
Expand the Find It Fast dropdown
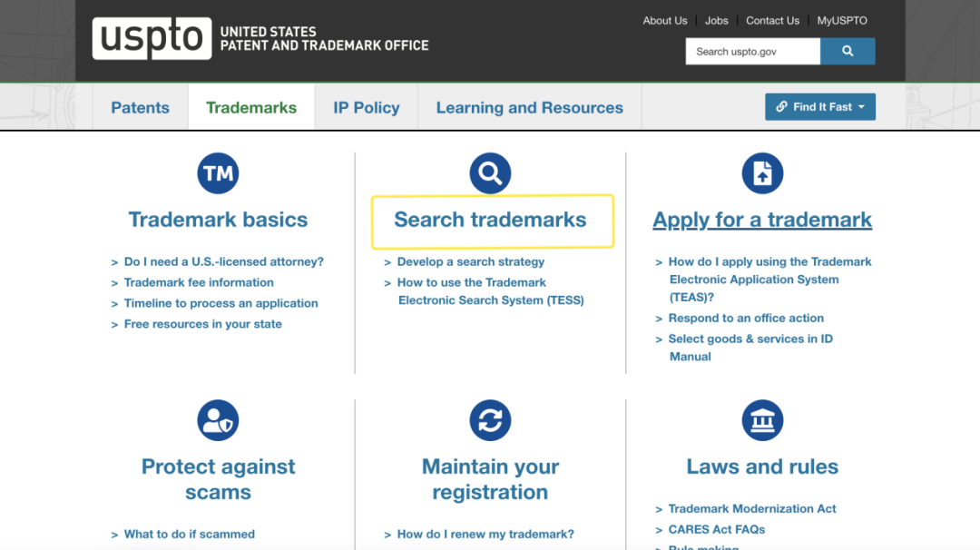820,107
